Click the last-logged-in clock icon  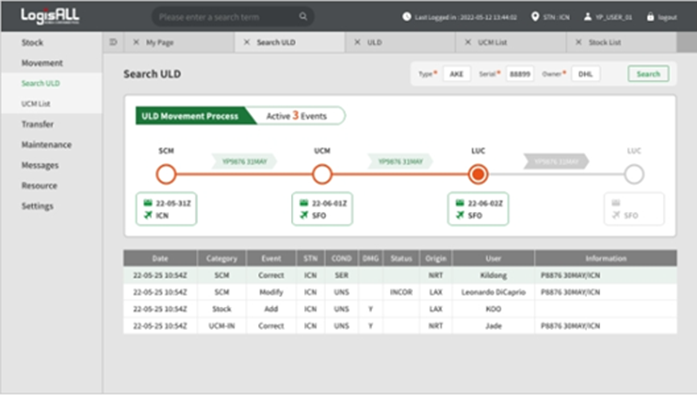tap(407, 16)
